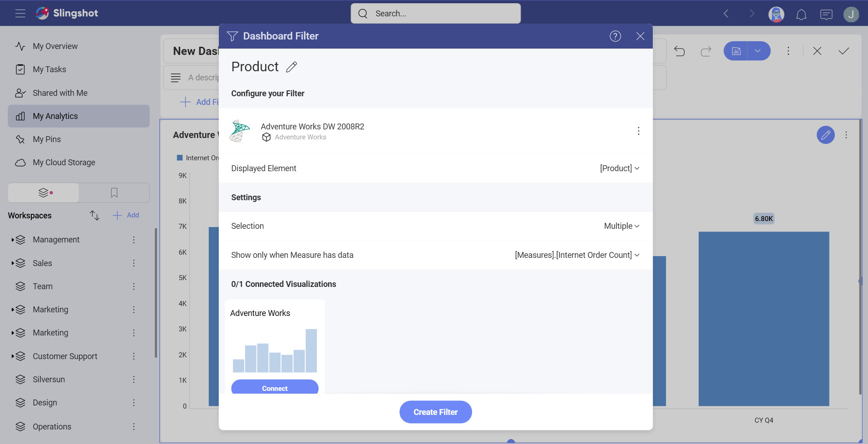Open My Cloud Storage
The image size is (868, 444).
79,163
